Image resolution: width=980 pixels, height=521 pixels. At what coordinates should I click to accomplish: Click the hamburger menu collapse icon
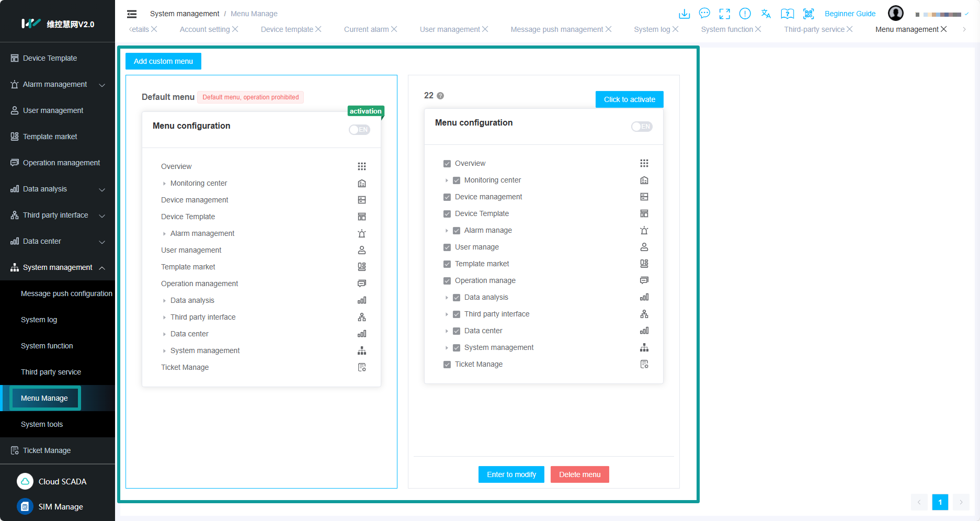132,14
